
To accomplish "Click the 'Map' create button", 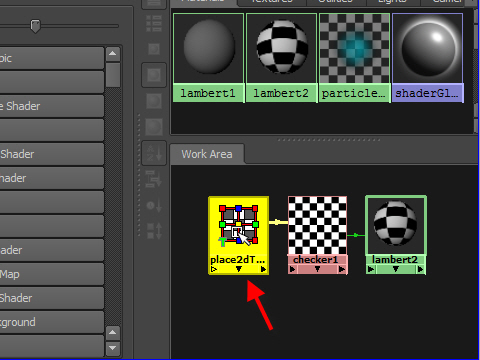I will click(x=52, y=274).
